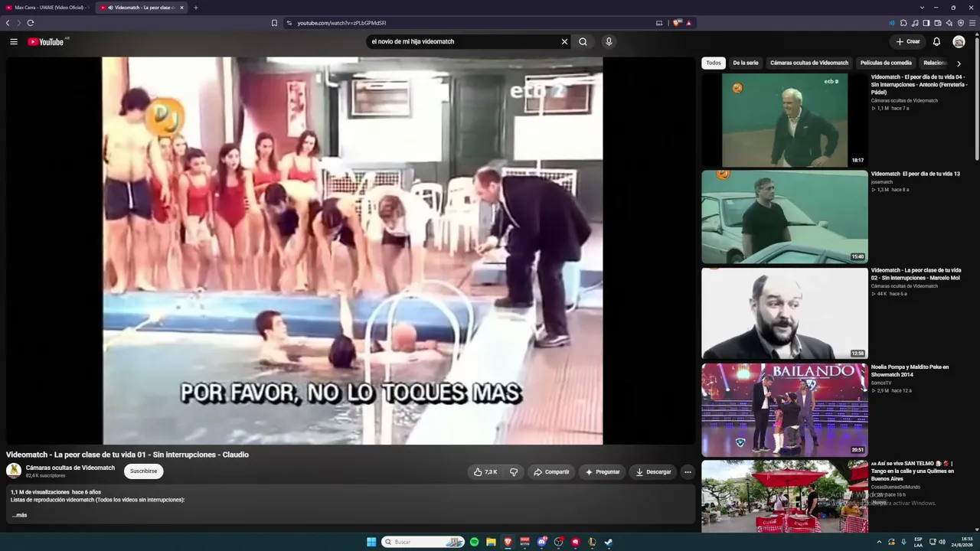Open a new browser tab
980x551 pixels.
pyautogui.click(x=195, y=8)
